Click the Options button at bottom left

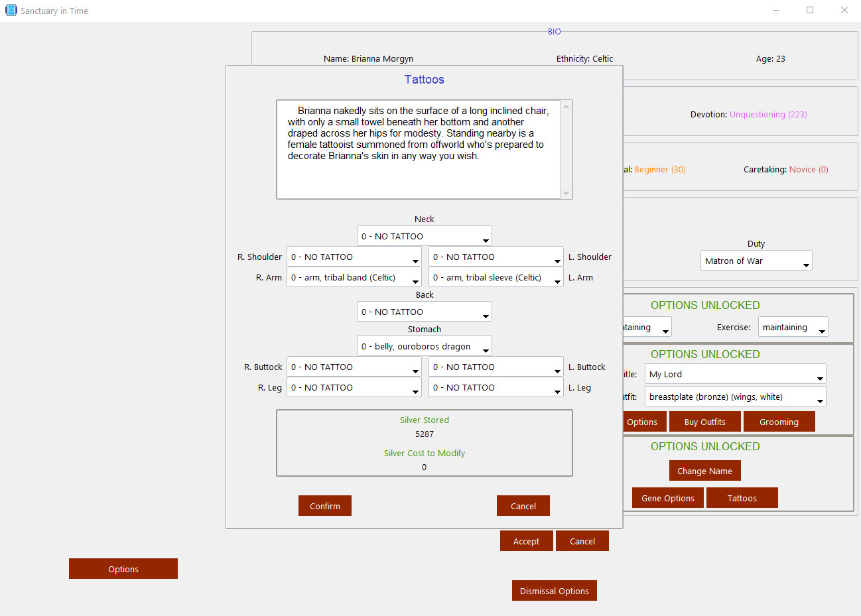[123, 569]
